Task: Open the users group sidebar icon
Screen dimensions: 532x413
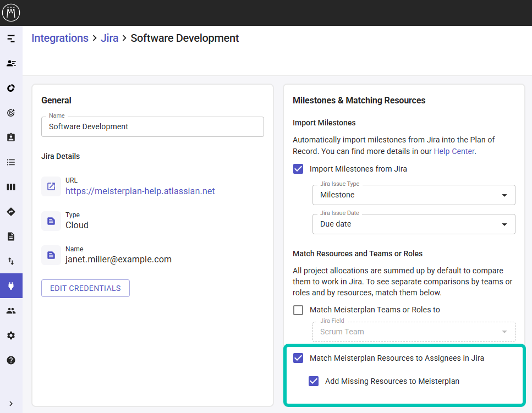Action: tap(11, 311)
